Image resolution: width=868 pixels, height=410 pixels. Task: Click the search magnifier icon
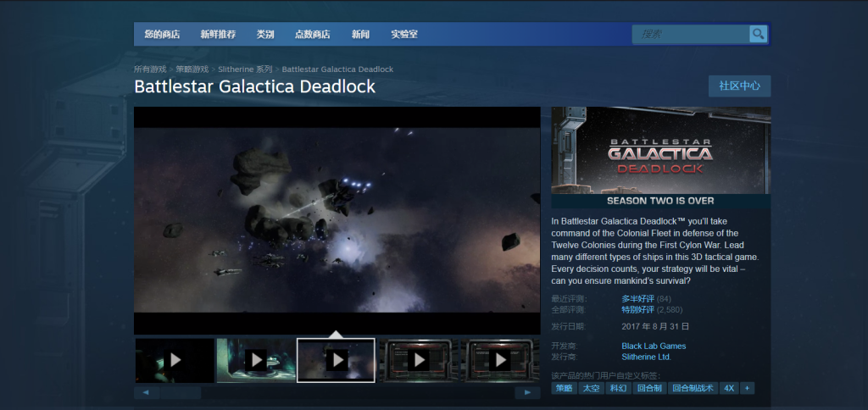(759, 34)
